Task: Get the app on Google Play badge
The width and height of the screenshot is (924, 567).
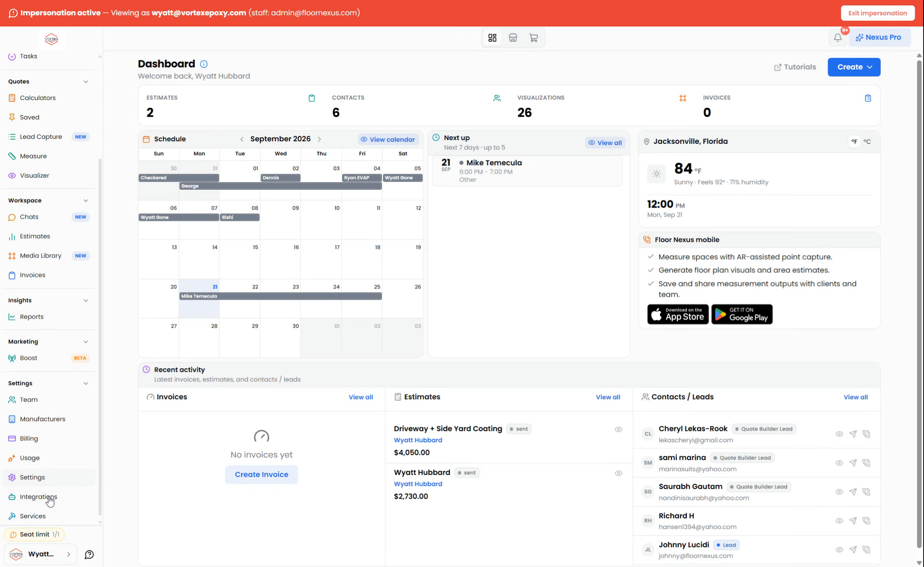Action: click(x=742, y=314)
